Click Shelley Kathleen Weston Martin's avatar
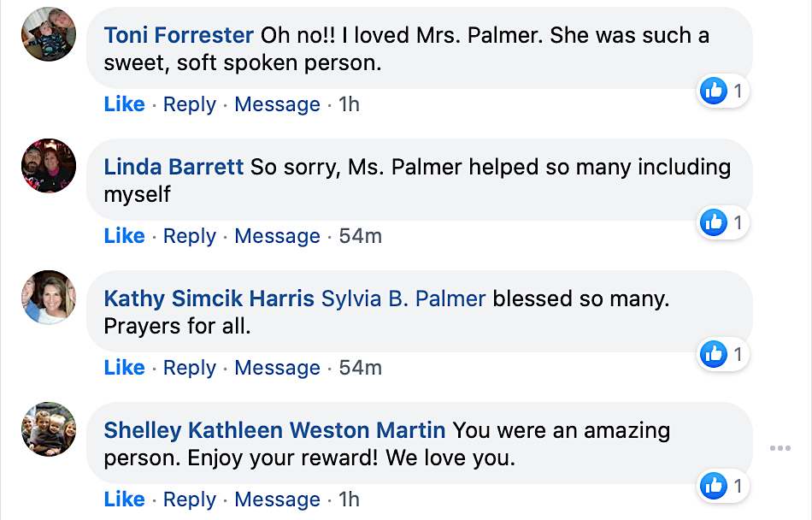Image resolution: width=812 pixels, height=520 pixels. point(49,429)
